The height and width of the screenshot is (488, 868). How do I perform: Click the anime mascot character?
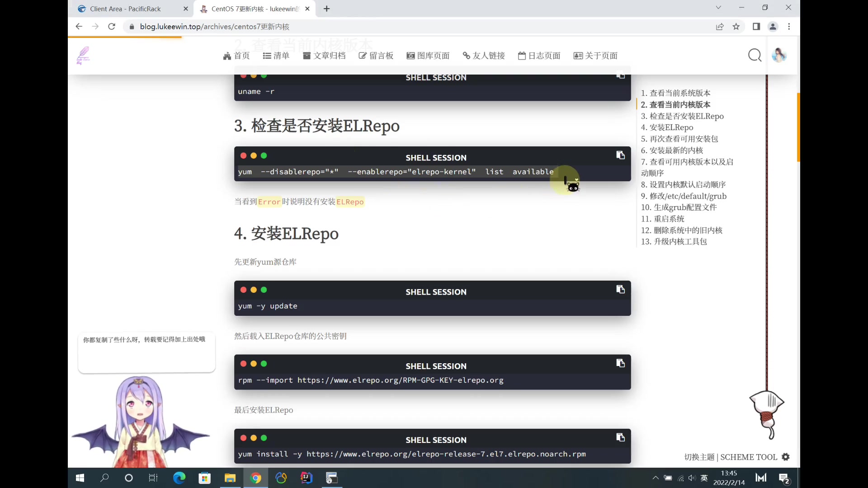click(141, 422)
